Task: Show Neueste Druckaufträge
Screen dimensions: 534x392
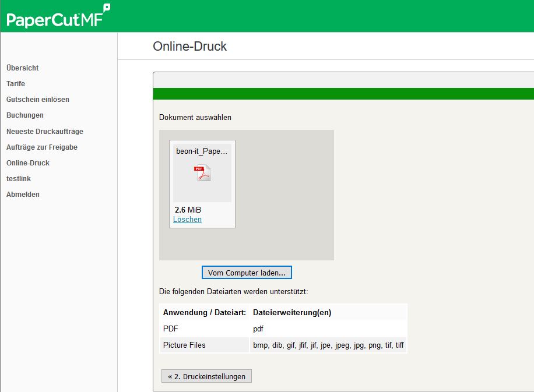Action: click(x=45, y=132)
